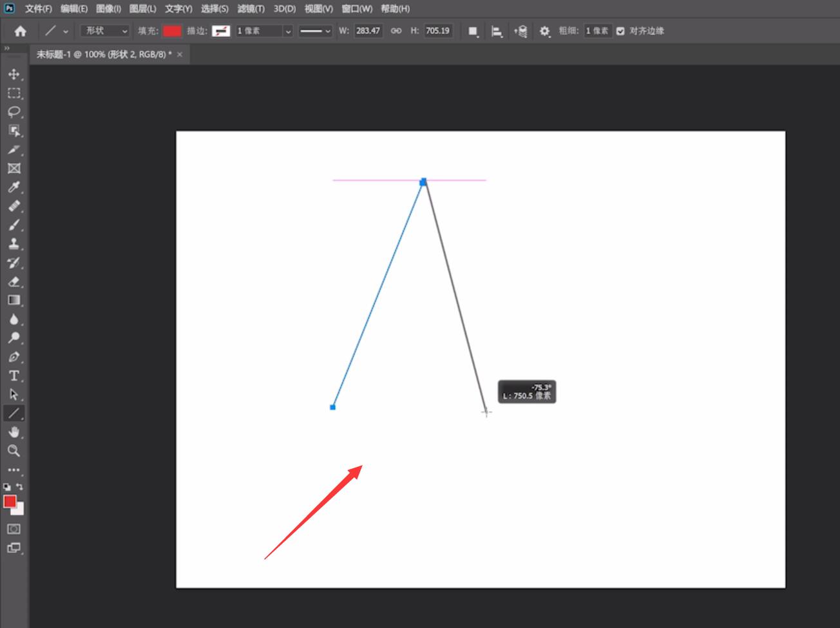Open the 图层(L) menu
Viewport: 840px width, 628px height.
(x=142, y=8)
